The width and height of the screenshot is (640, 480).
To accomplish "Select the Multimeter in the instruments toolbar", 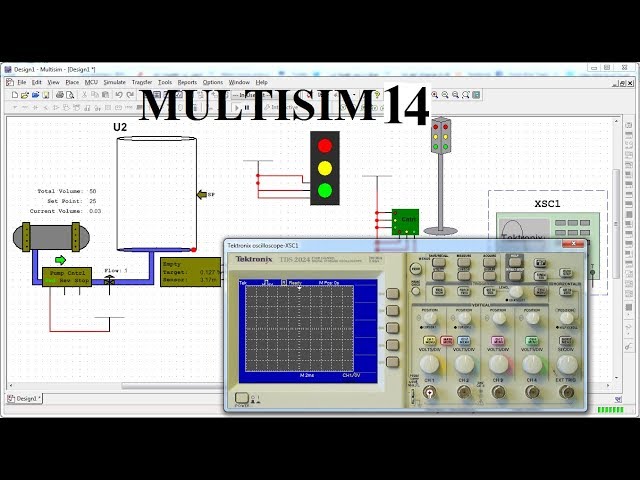I will coord(629,125).
